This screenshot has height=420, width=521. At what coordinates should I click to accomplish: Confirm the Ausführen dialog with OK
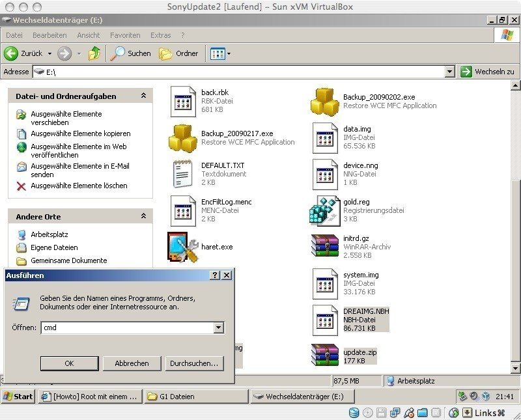point(70,363)
